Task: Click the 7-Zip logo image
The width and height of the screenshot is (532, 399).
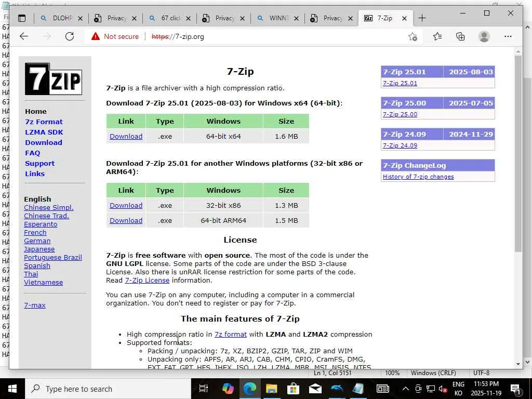Action: click(54, 79)
